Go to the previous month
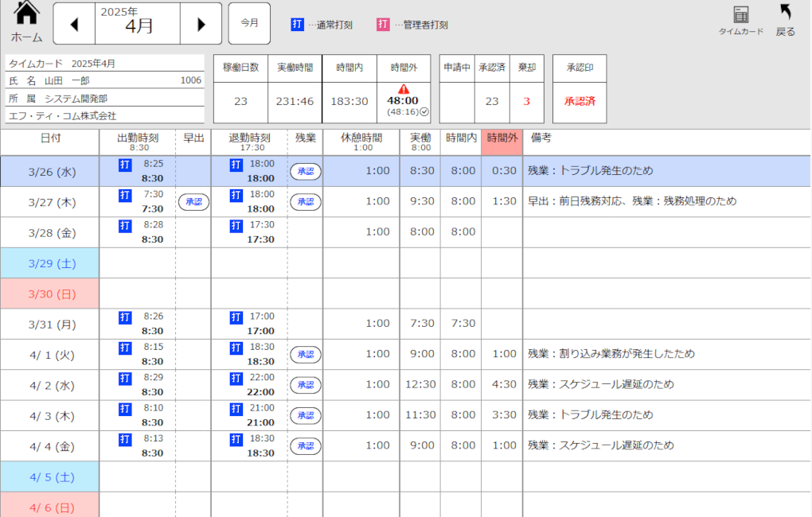 coord(74,24)
